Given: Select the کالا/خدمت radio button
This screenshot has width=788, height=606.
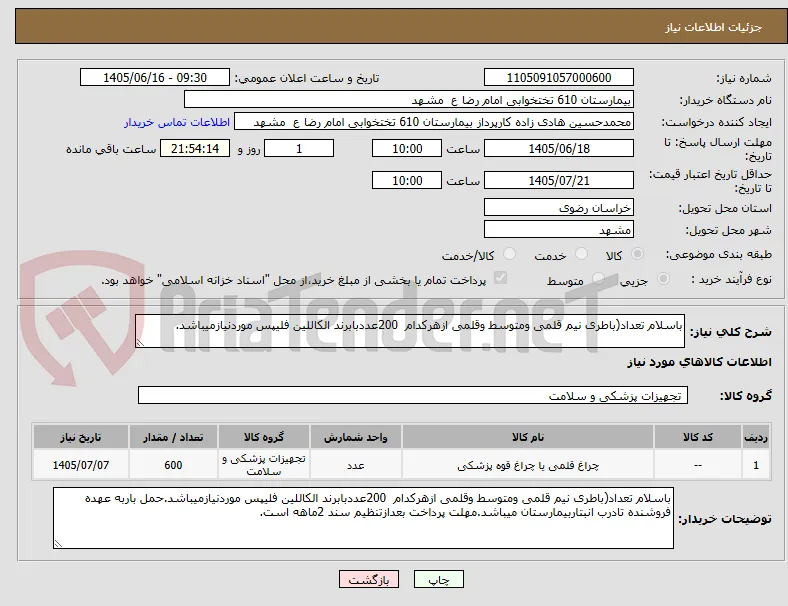Looking at the screenshot, I should 510,254.
